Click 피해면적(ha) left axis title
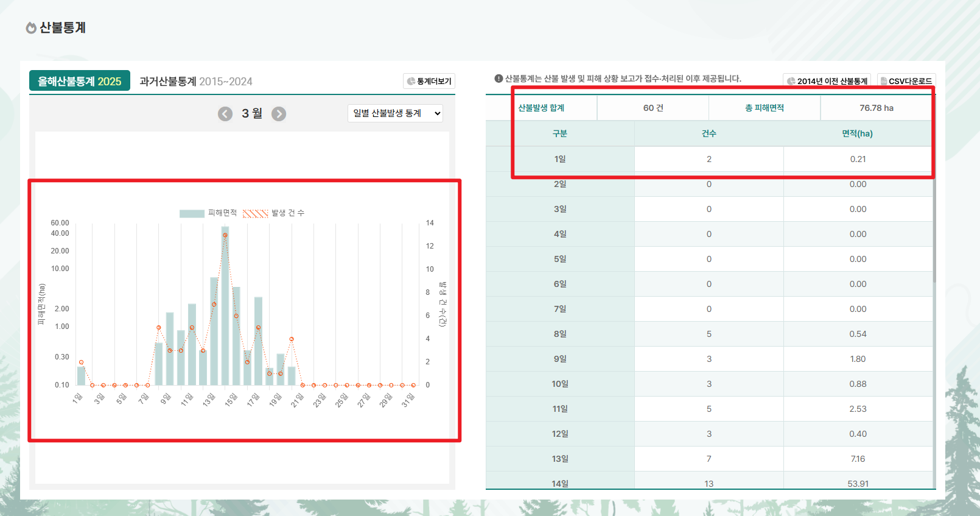 point(41,304)
